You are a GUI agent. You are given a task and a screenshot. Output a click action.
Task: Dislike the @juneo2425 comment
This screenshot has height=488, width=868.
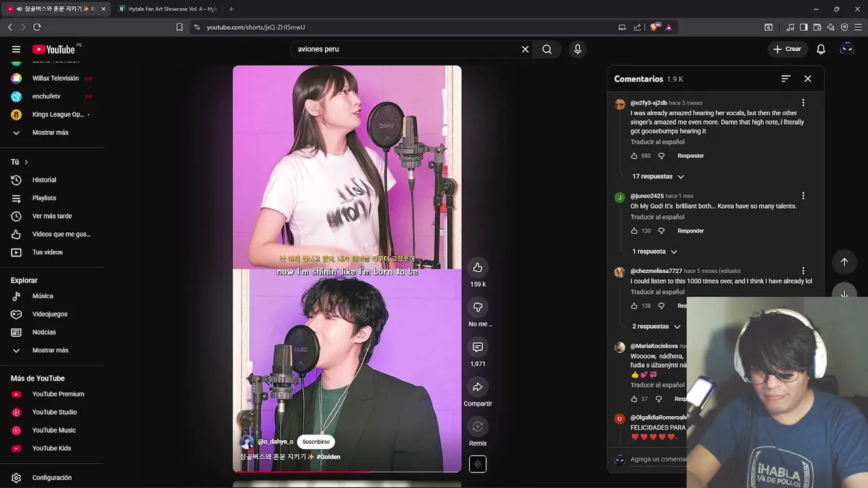[x=661, y=231]
